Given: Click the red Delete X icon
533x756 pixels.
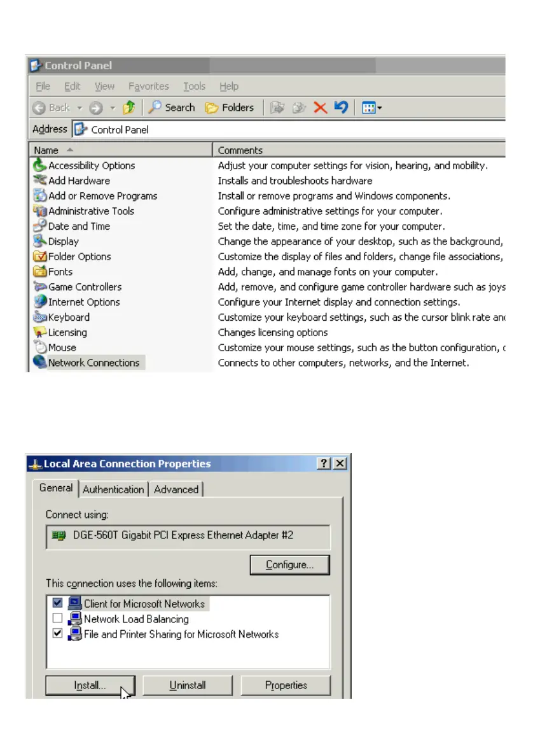Looking at the screenshot, I should click(320, 108).
